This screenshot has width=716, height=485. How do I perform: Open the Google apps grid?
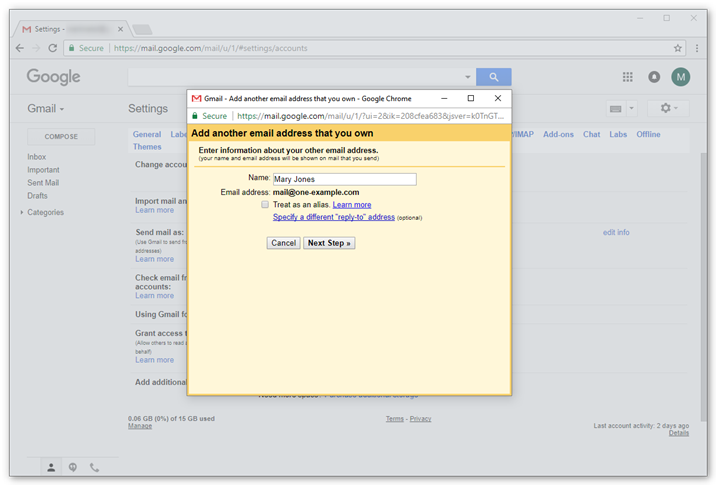point(628,77)
